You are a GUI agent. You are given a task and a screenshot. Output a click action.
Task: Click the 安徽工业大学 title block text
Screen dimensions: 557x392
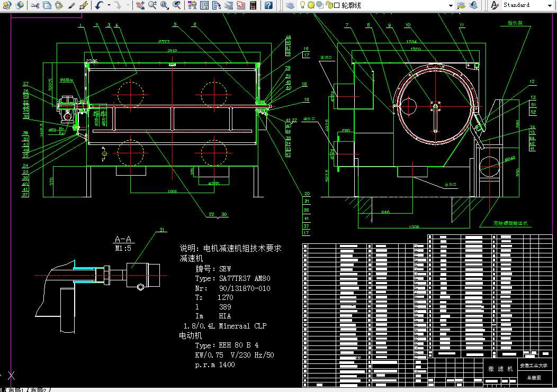click(x=534, y=366)
